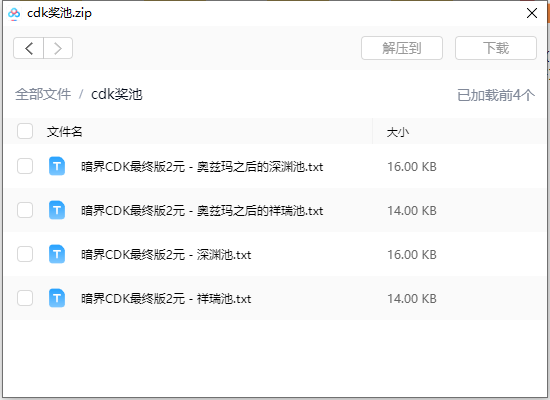Select file 暗界CDK最终版2元 - 祥瑞池.txt
The width and height of the screenshot is (550, 400).
tap(166, 299)
